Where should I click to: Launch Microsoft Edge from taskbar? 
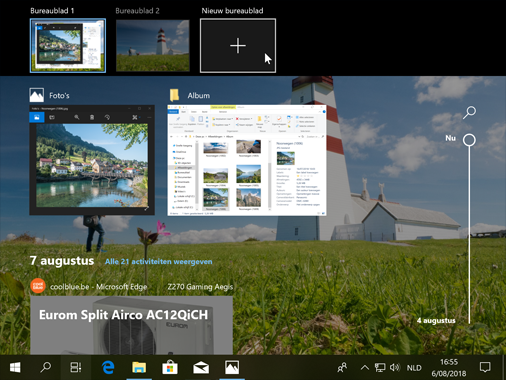click(108, 368)
